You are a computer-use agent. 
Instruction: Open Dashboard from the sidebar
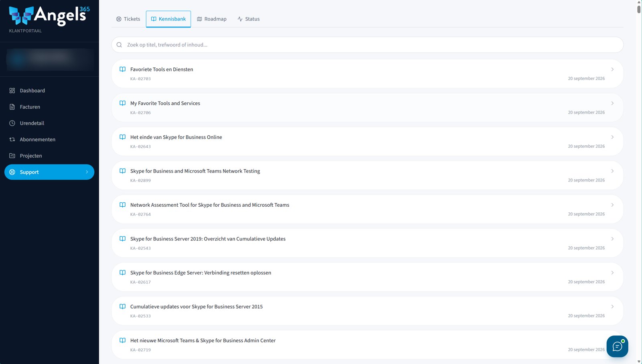[49, 91]
